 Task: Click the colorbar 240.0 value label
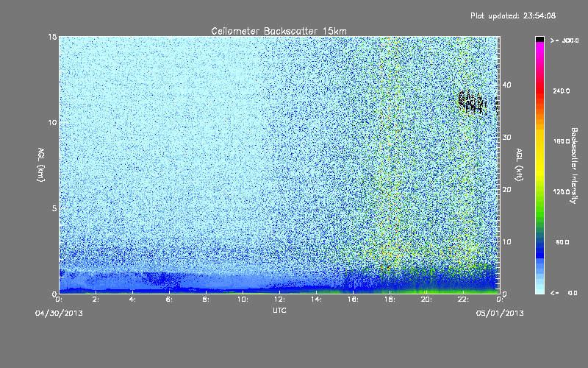(x=562, y=91)
